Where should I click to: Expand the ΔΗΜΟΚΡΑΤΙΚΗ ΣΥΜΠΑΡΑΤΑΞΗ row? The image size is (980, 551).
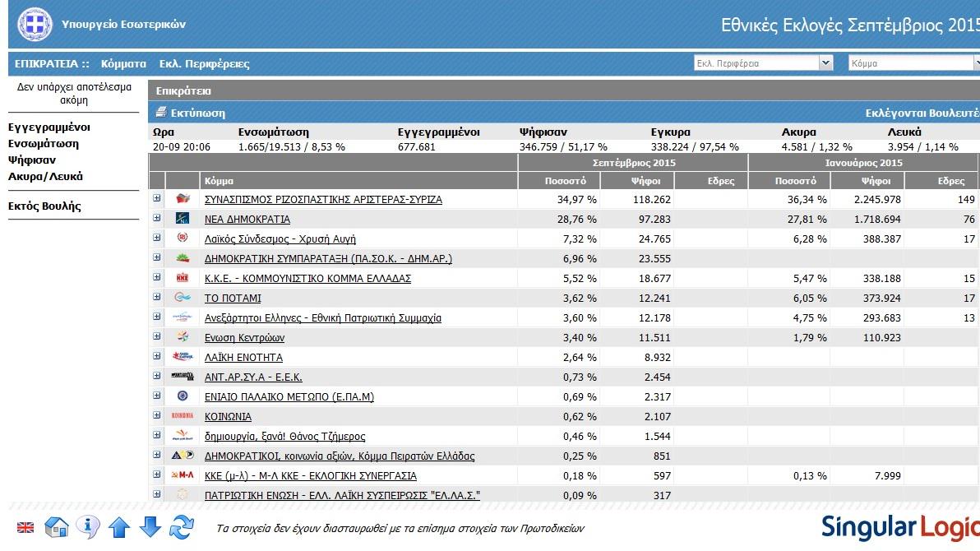157,257
